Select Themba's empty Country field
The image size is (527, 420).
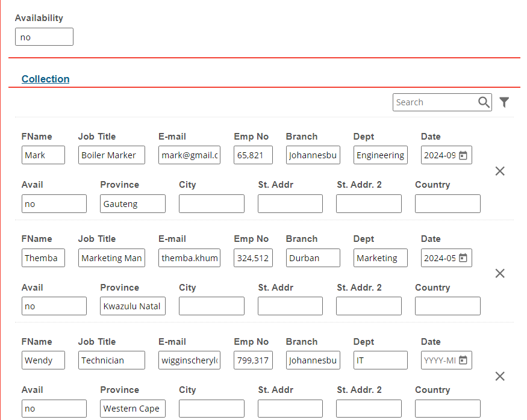(447, 306)
